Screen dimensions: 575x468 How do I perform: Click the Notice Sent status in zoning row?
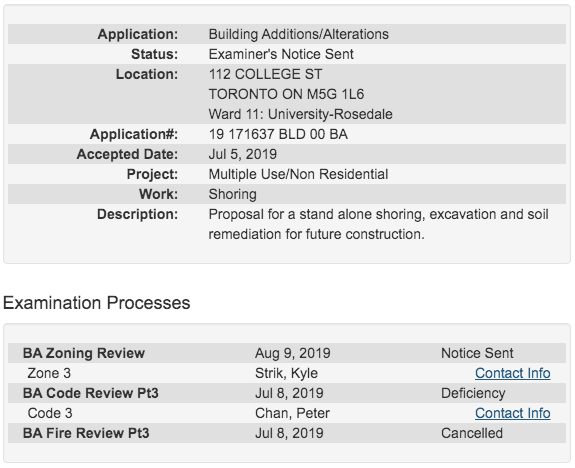(477, 353)
